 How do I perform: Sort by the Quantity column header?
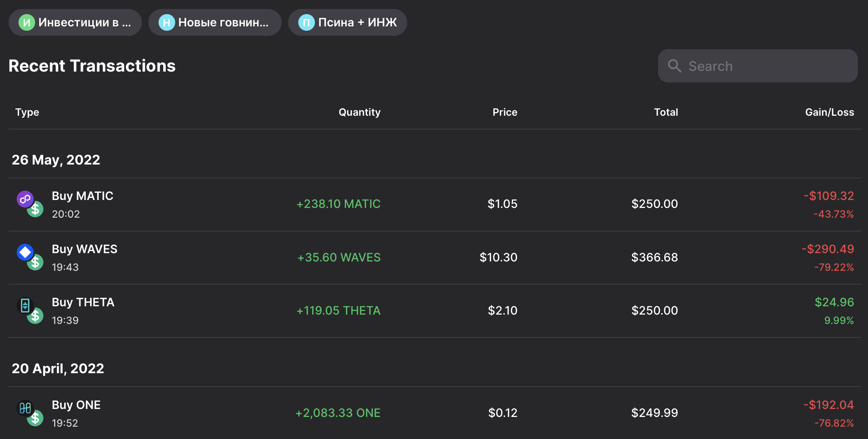tap(359, 112)
